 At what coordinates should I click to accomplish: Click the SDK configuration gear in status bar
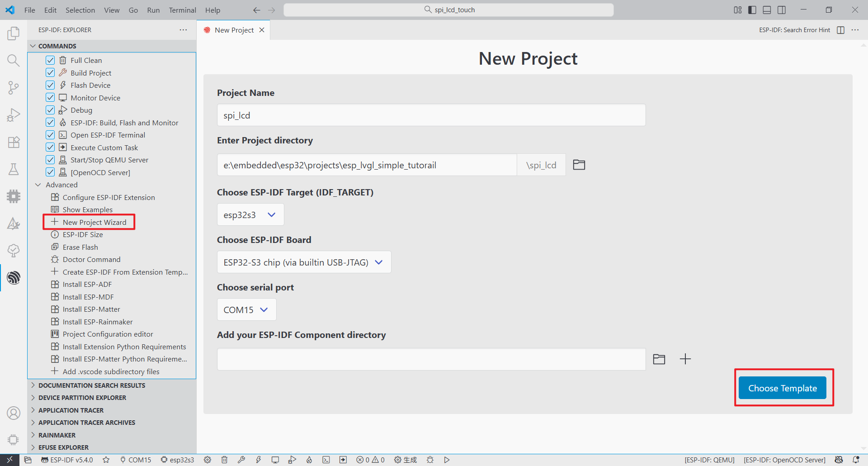(x=208, y=460)
